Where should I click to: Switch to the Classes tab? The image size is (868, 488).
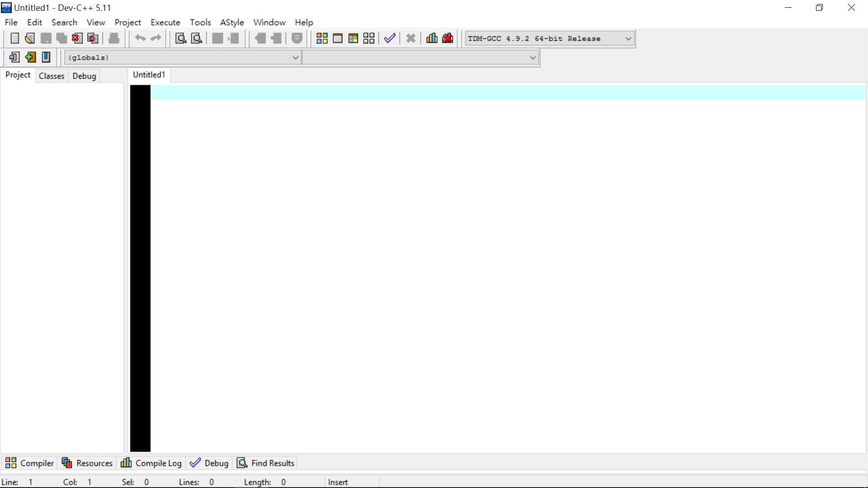[x=52, y=76]
